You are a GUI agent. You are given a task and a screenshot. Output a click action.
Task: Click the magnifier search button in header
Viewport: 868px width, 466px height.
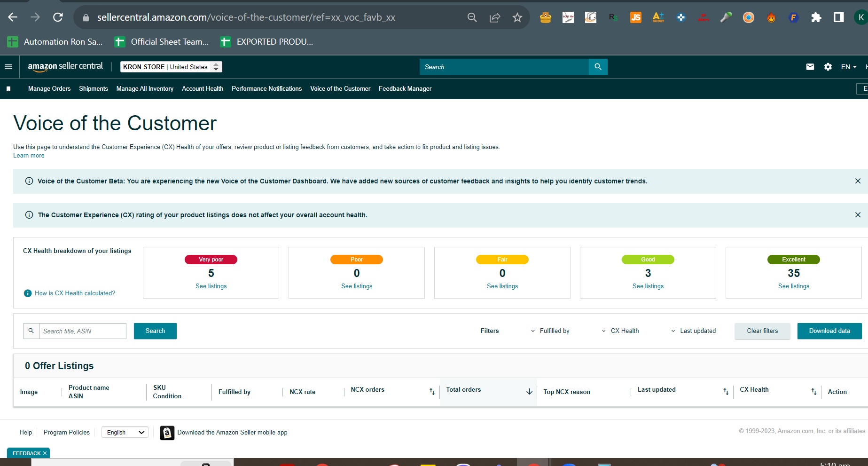(x=598, y=67)
